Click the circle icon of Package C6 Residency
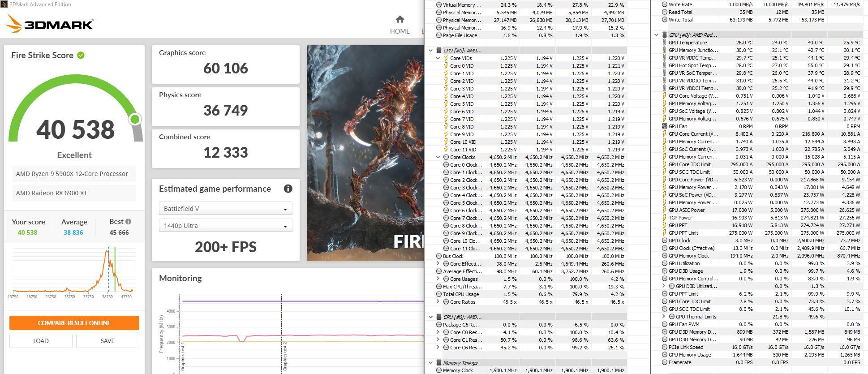Screen dimensions: 868x374 pyautogui.click(x=439, y=325)
